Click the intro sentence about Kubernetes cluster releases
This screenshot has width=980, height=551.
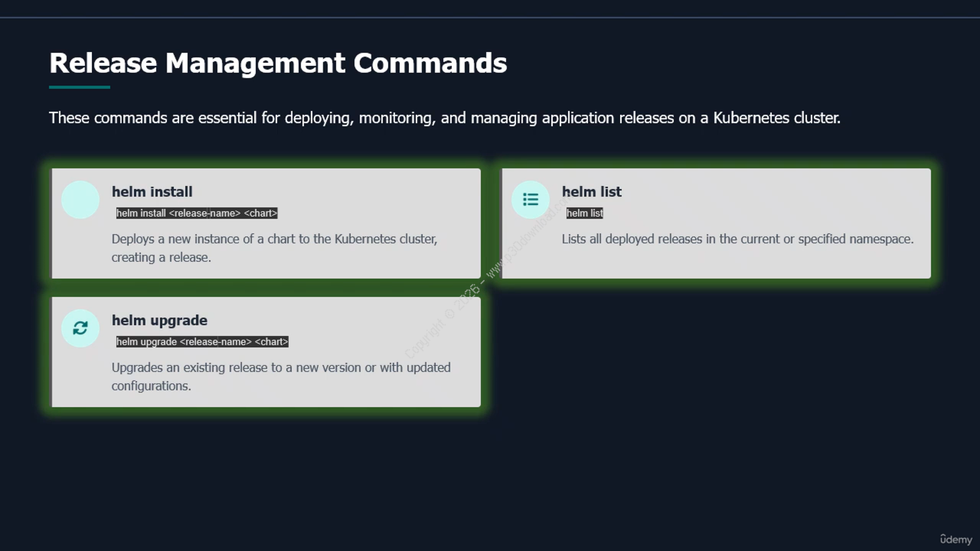coord(444,118)
